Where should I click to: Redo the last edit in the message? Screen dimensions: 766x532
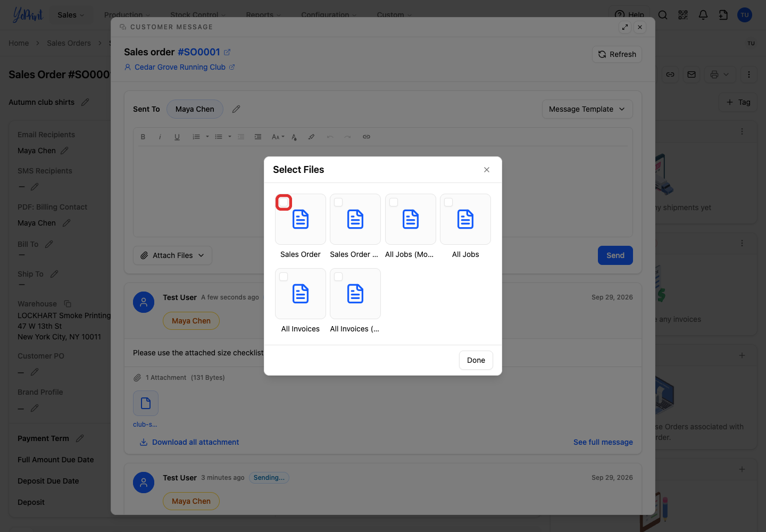[x=347, y=137]
